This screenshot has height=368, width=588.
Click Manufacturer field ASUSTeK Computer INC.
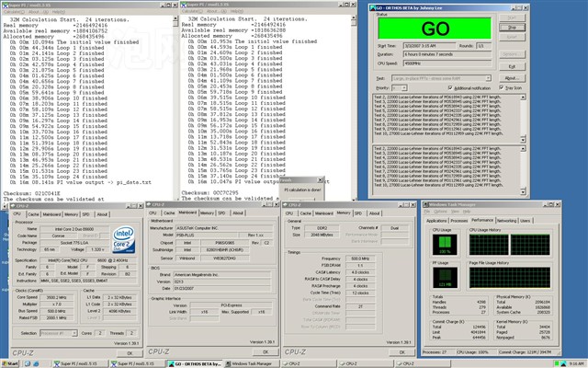(224, 228)
